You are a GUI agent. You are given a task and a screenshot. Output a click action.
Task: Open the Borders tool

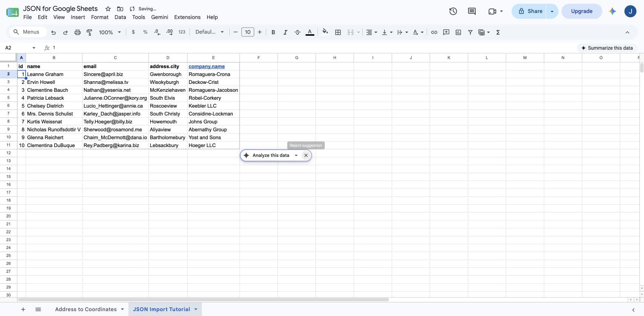[338, 32]
